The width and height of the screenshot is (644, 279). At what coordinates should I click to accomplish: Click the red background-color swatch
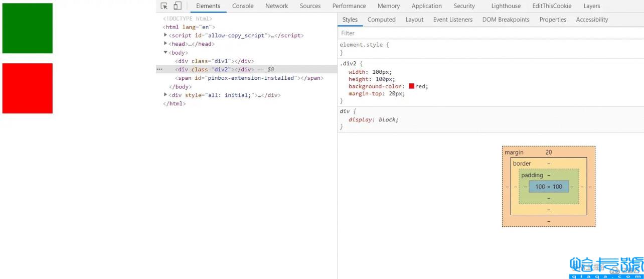pyautogui.click(x=412, y=86)
